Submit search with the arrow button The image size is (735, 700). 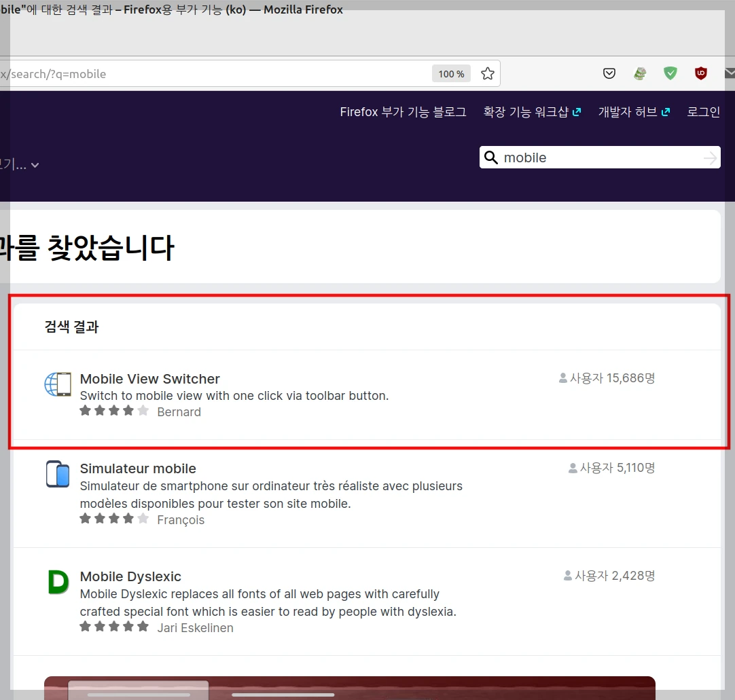coord(711,158)
